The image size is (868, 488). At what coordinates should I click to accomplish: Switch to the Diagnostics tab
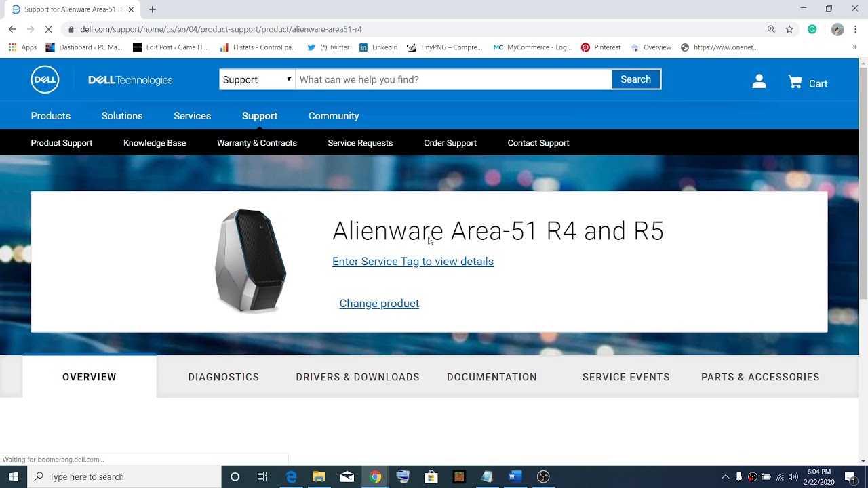(224, 377)
